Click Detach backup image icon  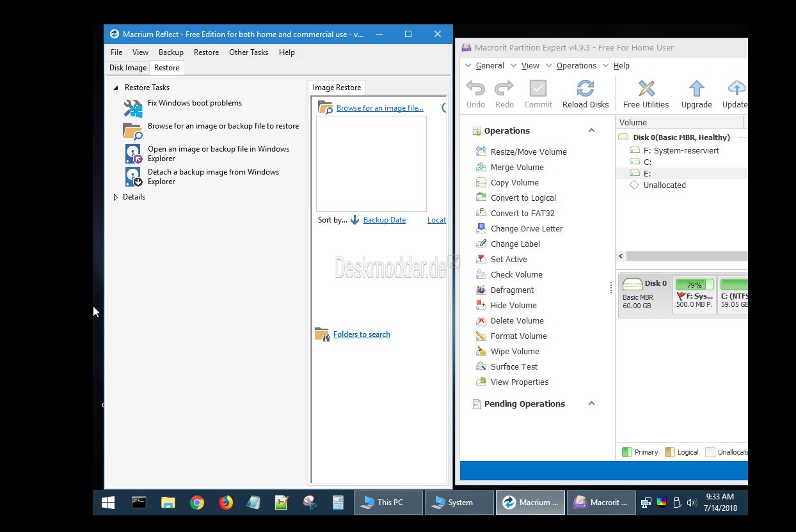pyautogui.click(x=133, y=177)
